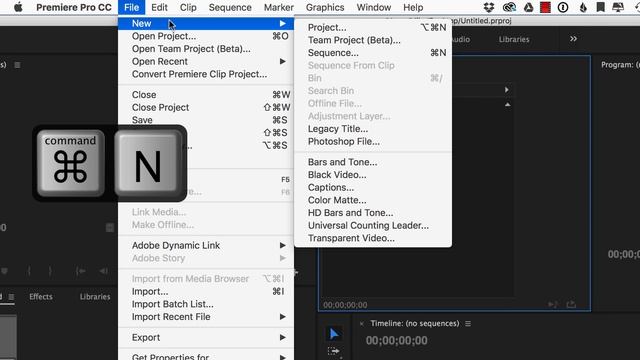640x360 pixels.
Task: Choose Close in File menu
Action: (x=206, y=95)
